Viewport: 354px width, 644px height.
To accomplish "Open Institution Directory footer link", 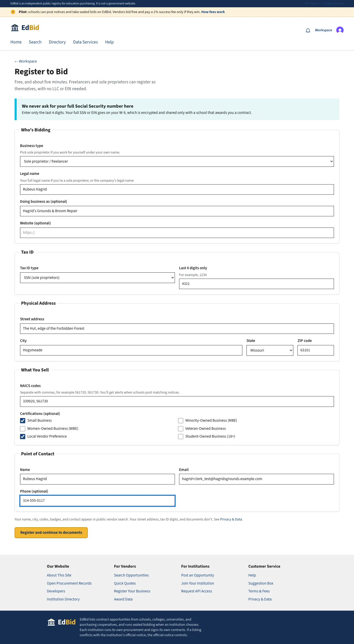I will [63, 599].
